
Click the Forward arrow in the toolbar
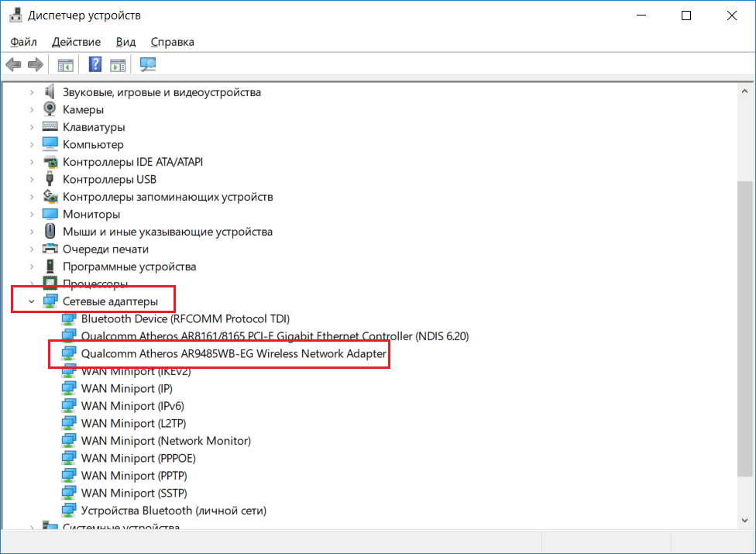[35, 64]
